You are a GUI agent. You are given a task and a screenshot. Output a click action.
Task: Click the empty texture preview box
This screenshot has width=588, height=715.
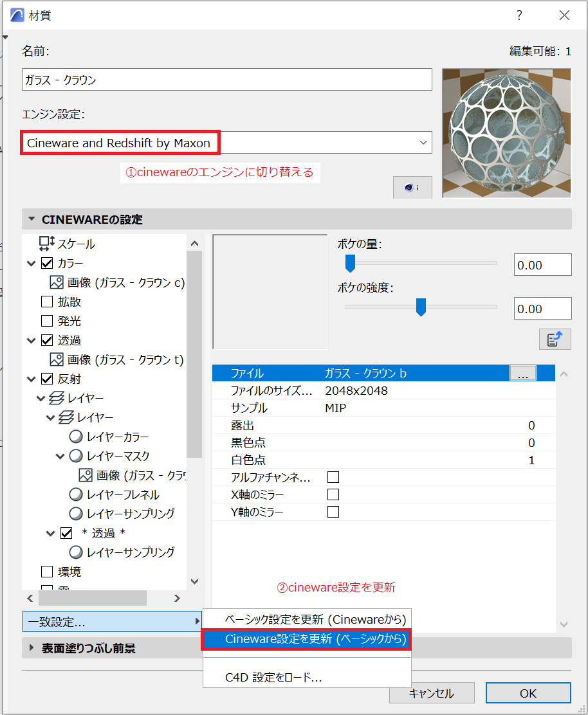point(270,292)
